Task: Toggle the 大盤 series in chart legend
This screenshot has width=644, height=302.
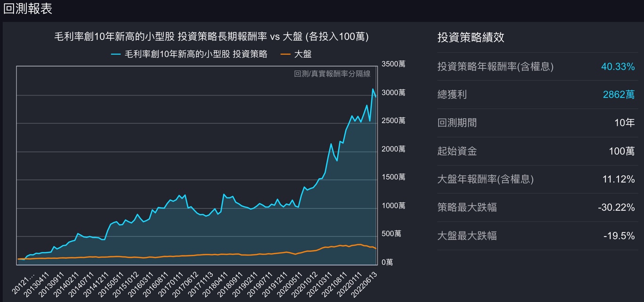Action: click(x=302, y=54)
